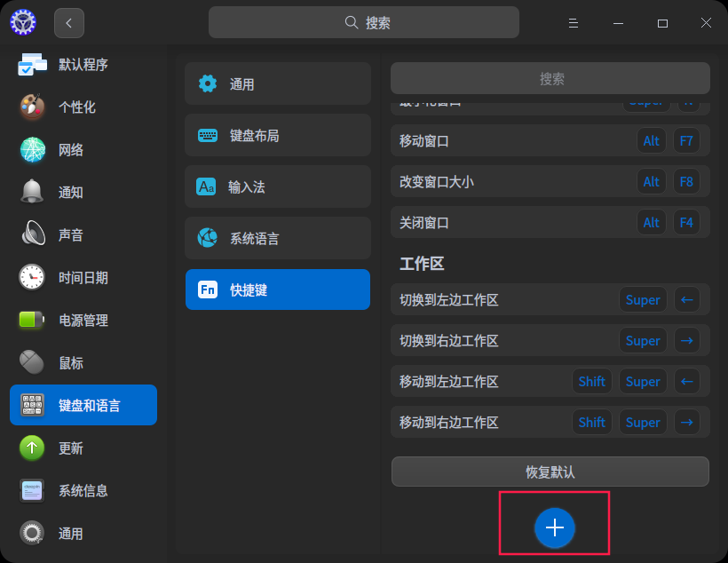The image size is (728, 563).
Task: Open 鼠标 settings
Action: [83, 362]
